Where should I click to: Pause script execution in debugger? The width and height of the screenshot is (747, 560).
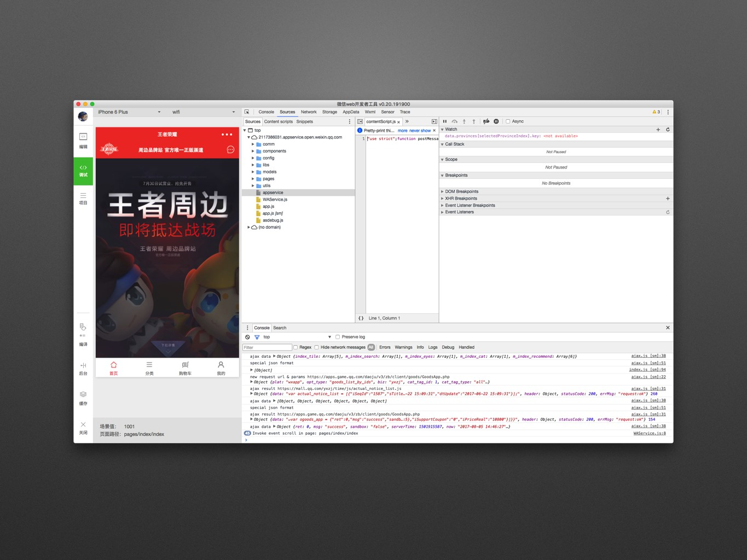444,121
